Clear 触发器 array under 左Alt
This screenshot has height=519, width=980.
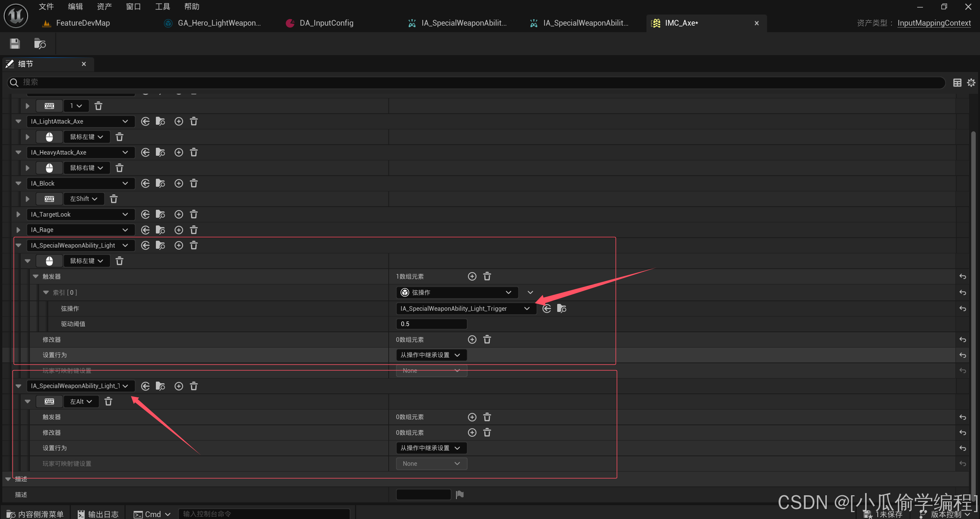(x=487, y=417)
